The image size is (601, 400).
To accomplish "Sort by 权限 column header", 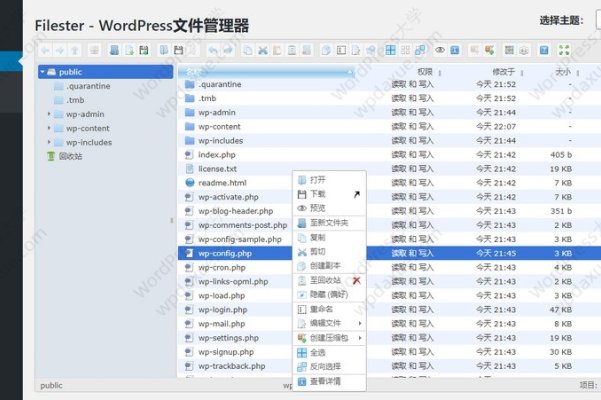I will coord(425,72).
